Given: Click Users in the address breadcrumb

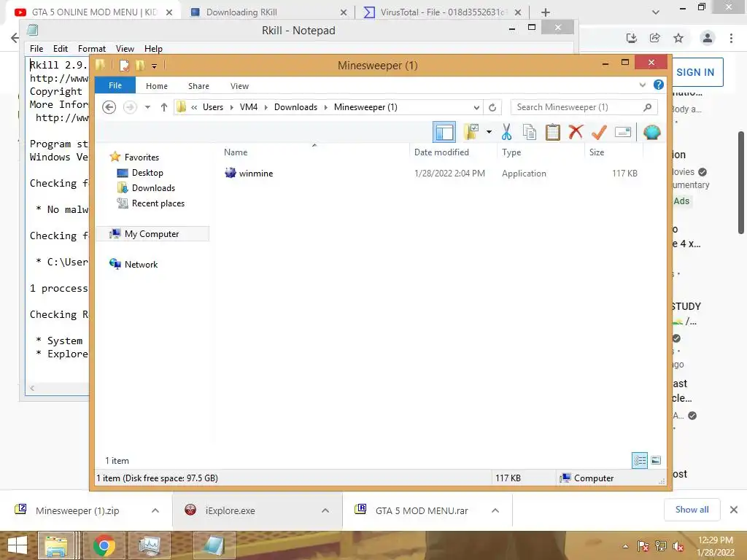Looking at the screenshot, I should 213,107.
